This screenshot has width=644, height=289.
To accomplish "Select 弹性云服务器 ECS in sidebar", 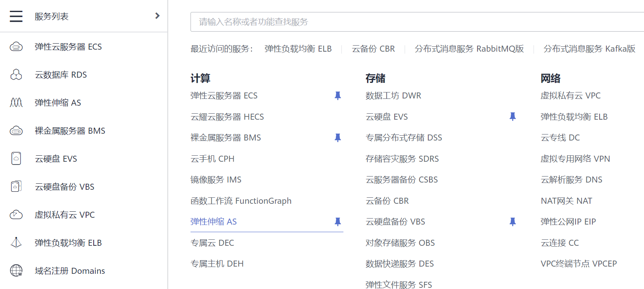I will pyautogui.click(x=68, y=47).
